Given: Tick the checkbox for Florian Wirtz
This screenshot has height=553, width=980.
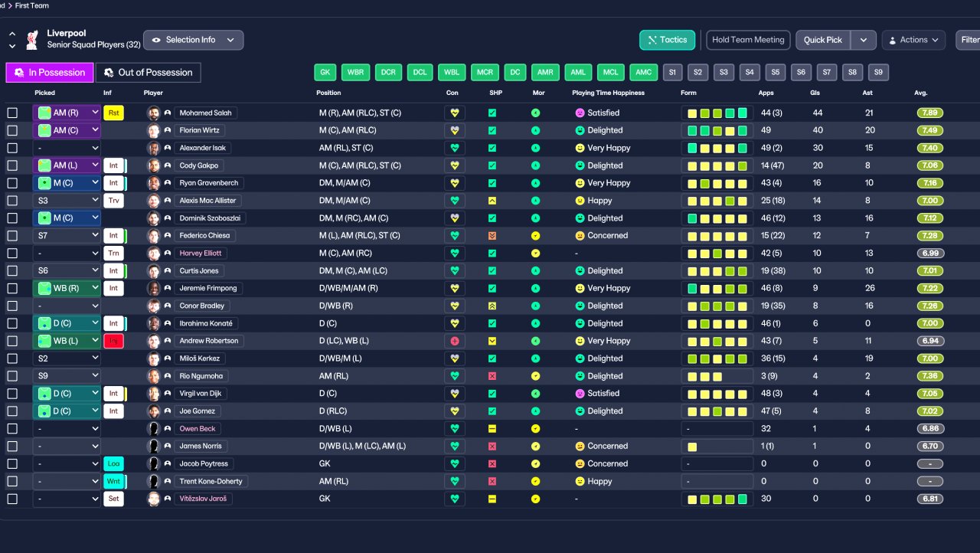Looking at the screenshot, I should [x=12, y=130].
